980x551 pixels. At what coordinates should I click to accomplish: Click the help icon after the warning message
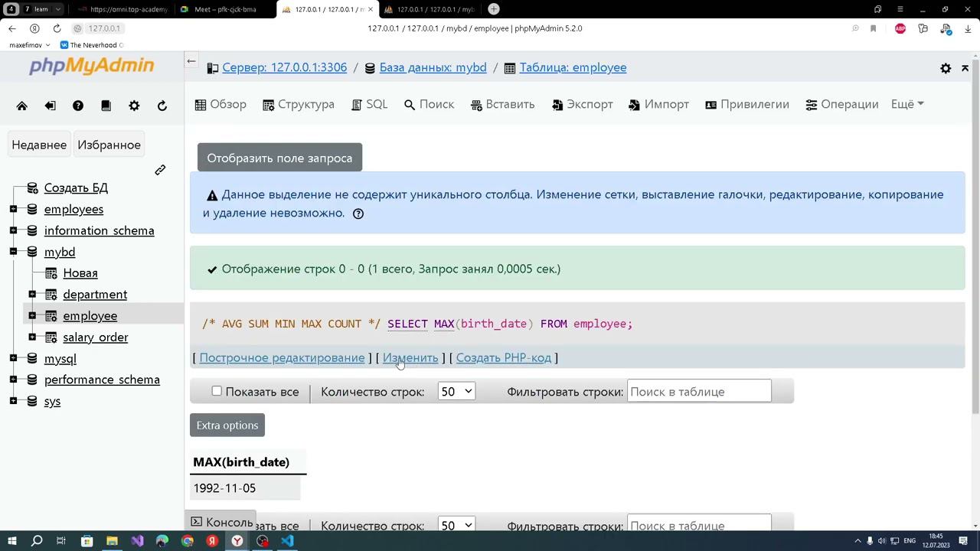pos(358,214)
